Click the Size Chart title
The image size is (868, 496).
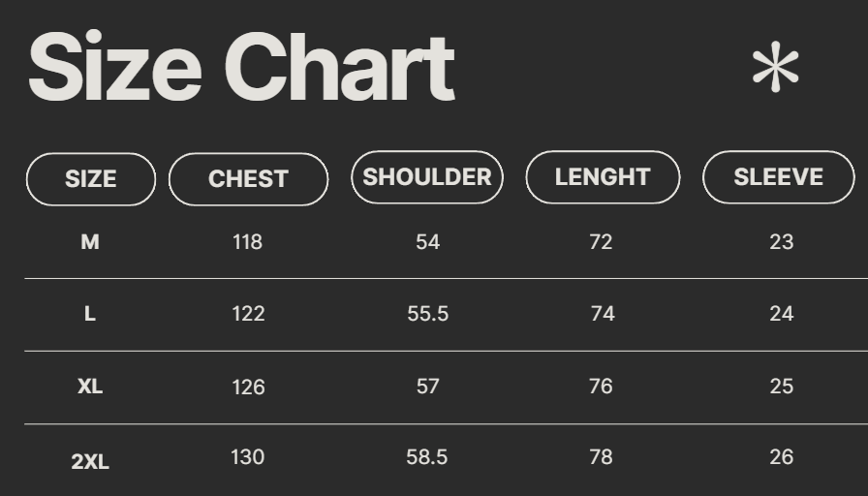(x=241, y=68)
